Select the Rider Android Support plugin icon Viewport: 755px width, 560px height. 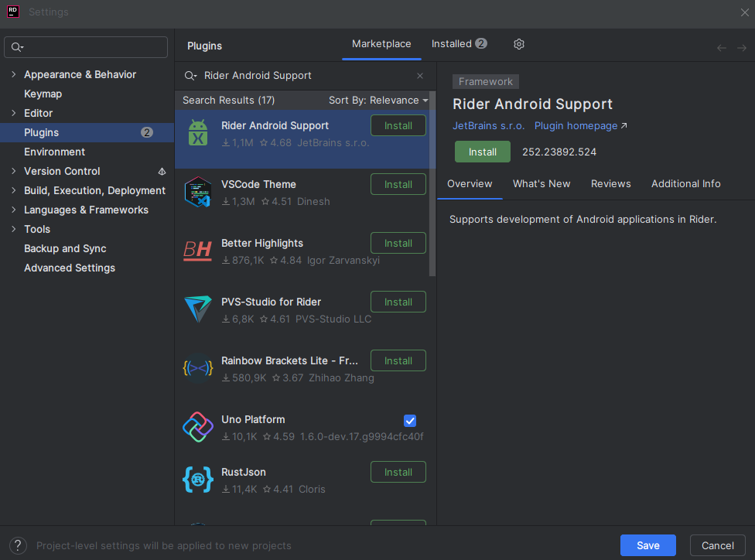click(198, 133)
